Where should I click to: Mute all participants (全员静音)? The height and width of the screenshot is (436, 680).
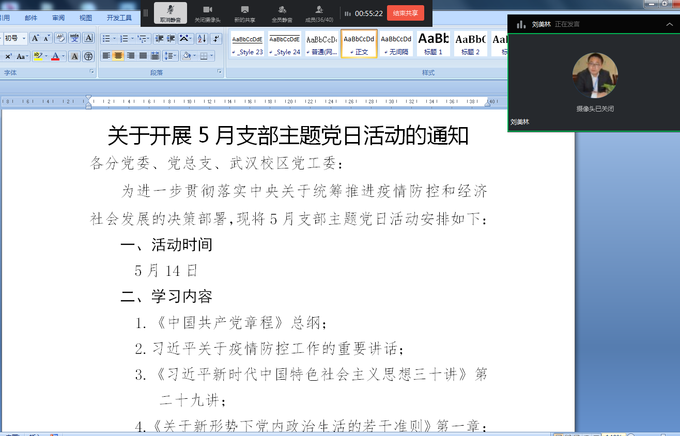[x=281, y=11]
